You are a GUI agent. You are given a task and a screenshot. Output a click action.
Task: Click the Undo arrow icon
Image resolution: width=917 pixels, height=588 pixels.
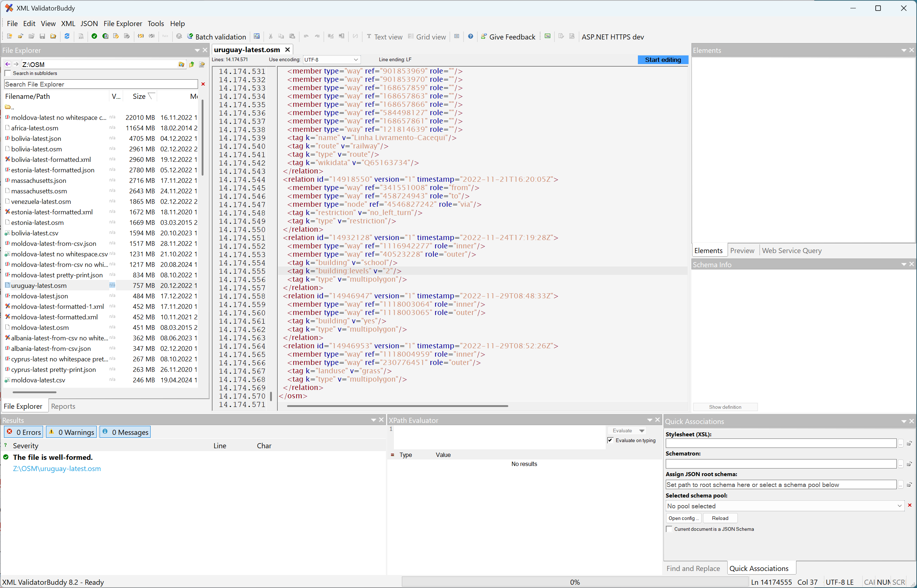(x=306, y=36)
